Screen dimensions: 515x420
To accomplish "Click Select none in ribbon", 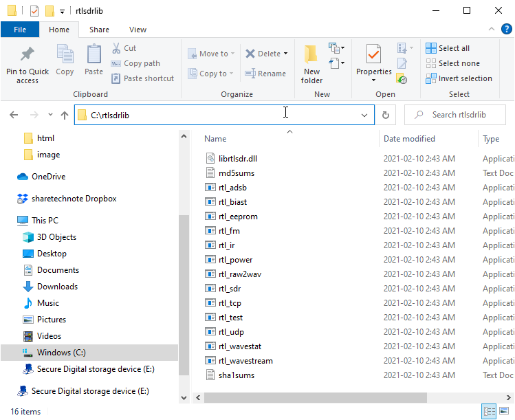I will [452, 63].
